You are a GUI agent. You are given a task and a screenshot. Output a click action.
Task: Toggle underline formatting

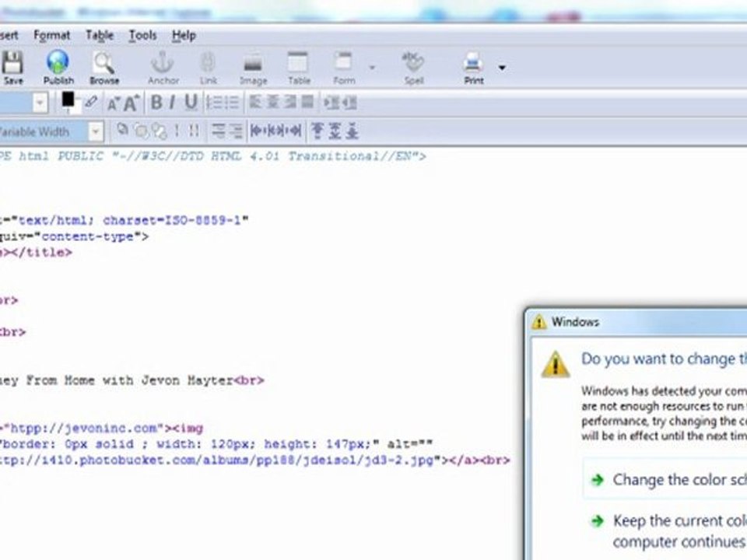point(191,103)
